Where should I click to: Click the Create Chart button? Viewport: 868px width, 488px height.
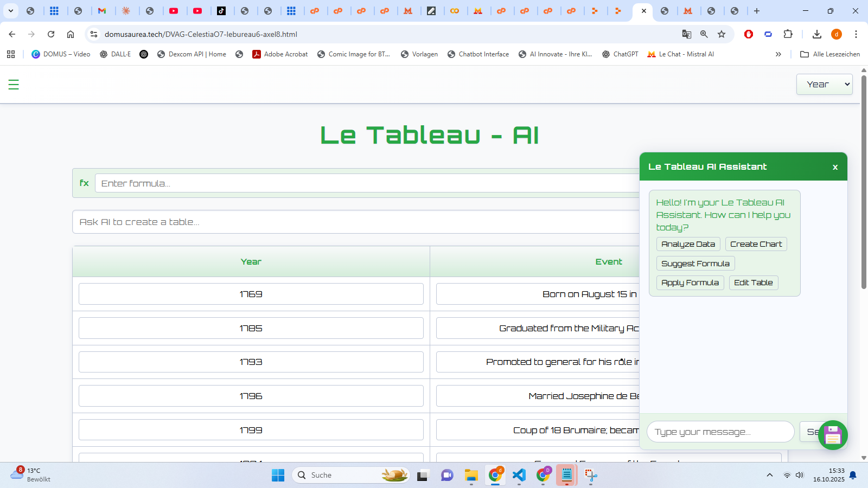click(756, 244)
